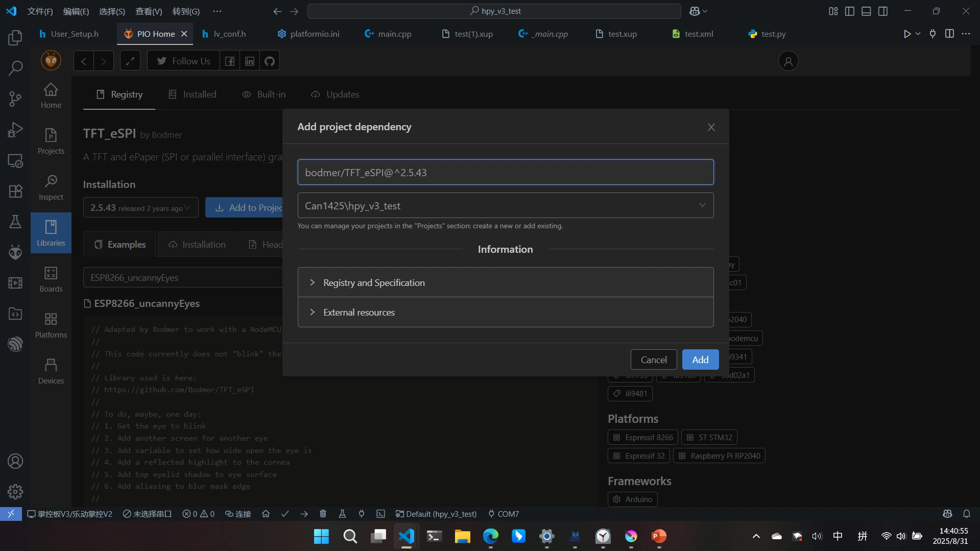Click the PlatformIO build checkmark in status bar

(x=285, y=514)
